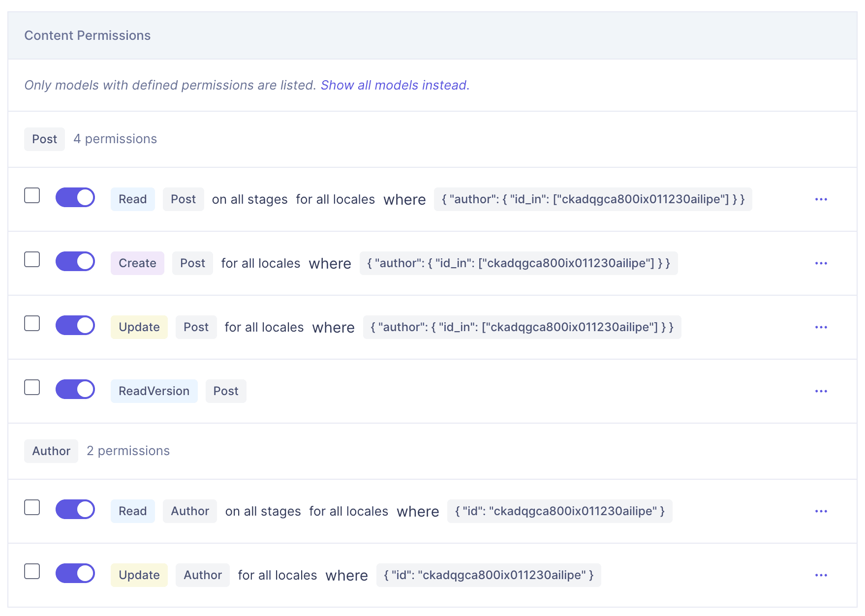The image size is (865, 616).
Task: Open the more options menu for Read Post
Action: click(x=821, y=199)
